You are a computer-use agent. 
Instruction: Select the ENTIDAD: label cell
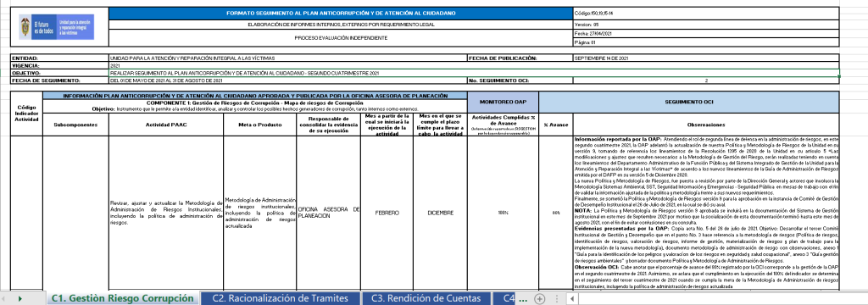pyautogui.click(x=60, y=58)
